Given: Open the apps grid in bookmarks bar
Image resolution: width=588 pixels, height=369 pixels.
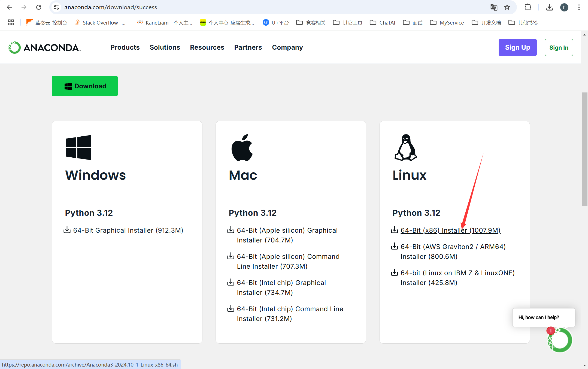Looking at the screenshot, I should pos(11,23).
